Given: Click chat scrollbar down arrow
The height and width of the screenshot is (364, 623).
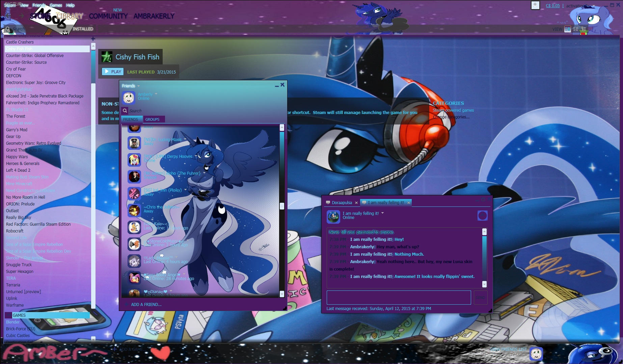Looking at the screenshot, I should 484,284.
